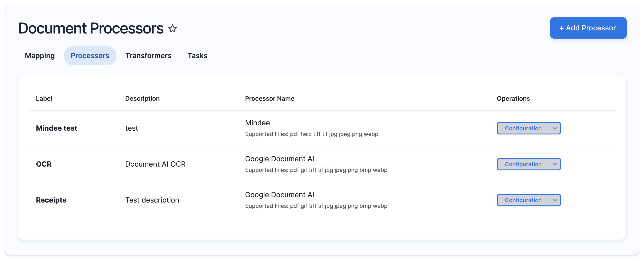This screenshot has width=644, height=260.
Task: Select the Mindee test label
Action: tap(56, 128)
